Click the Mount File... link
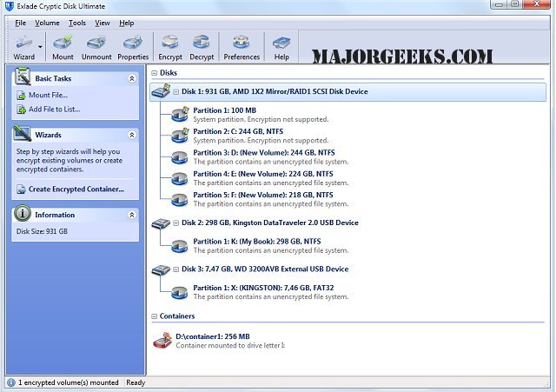 tap(49, 95)
